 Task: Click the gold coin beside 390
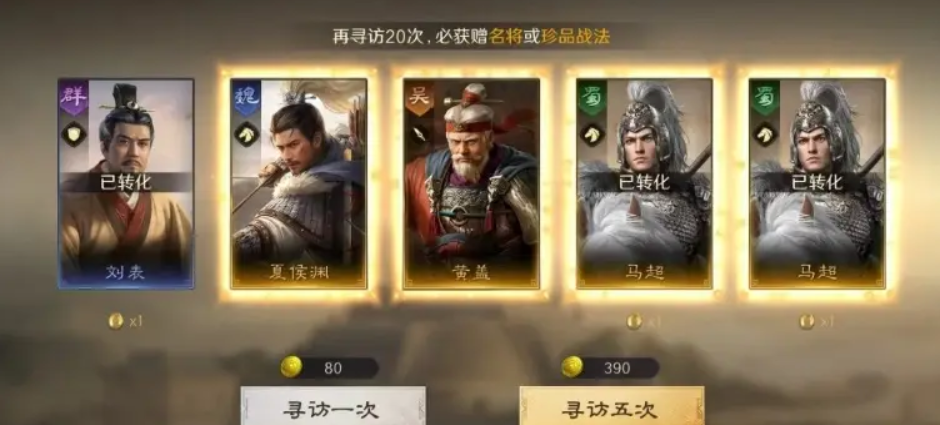click(x=573, y=367)
